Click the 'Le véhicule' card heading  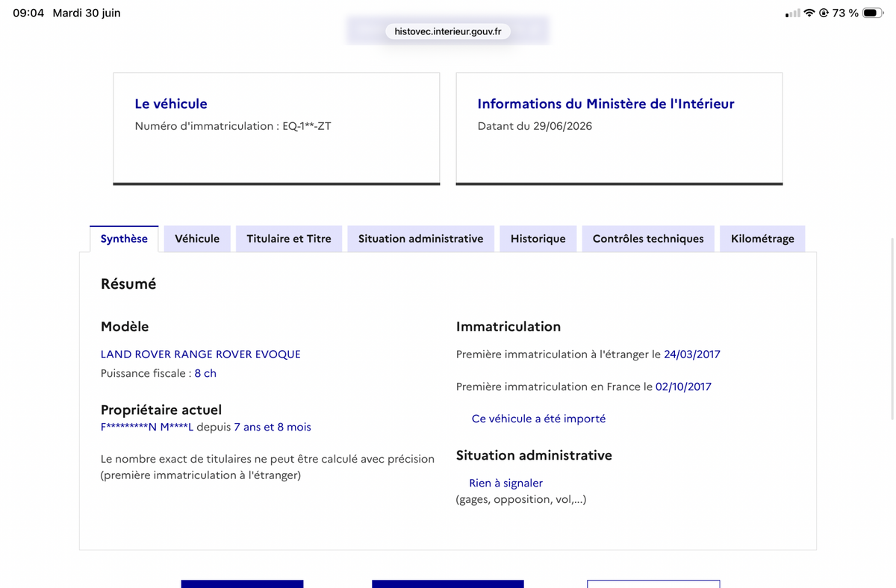point(171,104)
